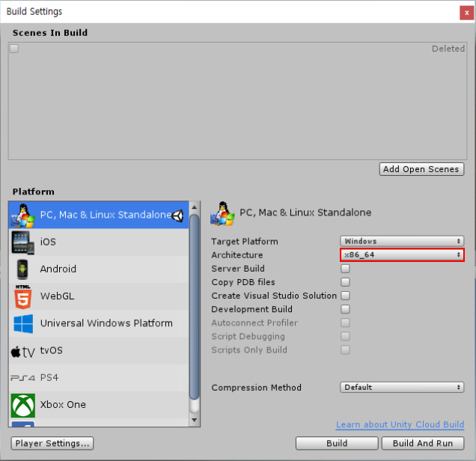476x461 pixels.
Task: Enable the Copy PDB files checkbox
Action: coord(345,282)
